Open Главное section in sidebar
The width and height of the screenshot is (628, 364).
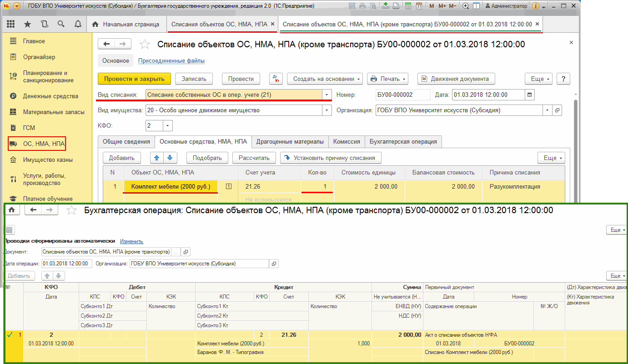[x=34, y=41]
